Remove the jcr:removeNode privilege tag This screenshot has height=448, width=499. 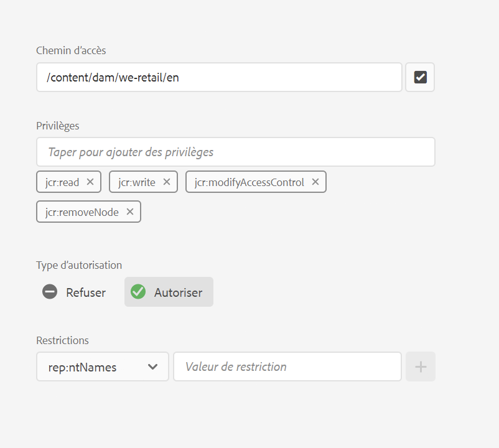coord(130,212)
